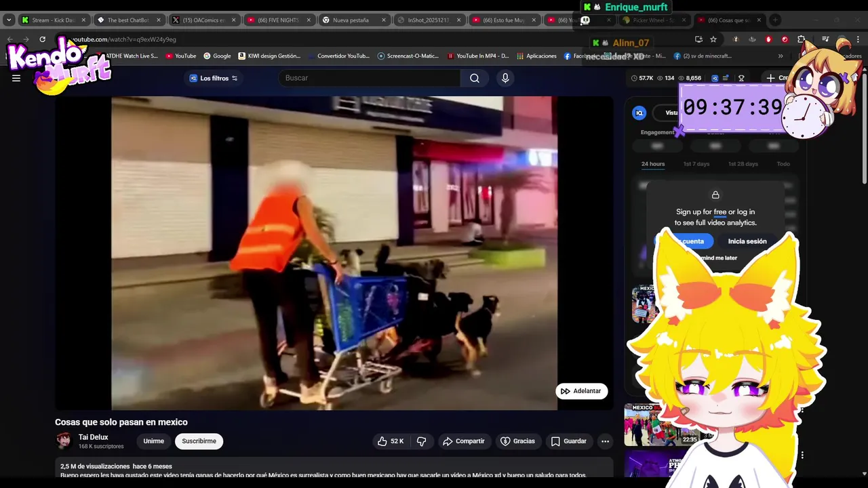
Task: Open the Convertidor YouTube bookmark
Action: pyautogui.click(x=338, y=56)
